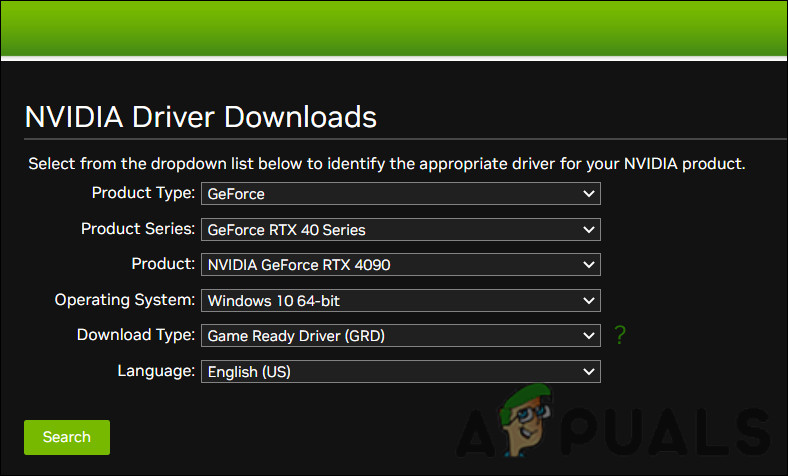Viewport: 788px width, 476px height.
Task: Open the Game Ready Driver (GRD) dropdown
Action: coord(400,336)
